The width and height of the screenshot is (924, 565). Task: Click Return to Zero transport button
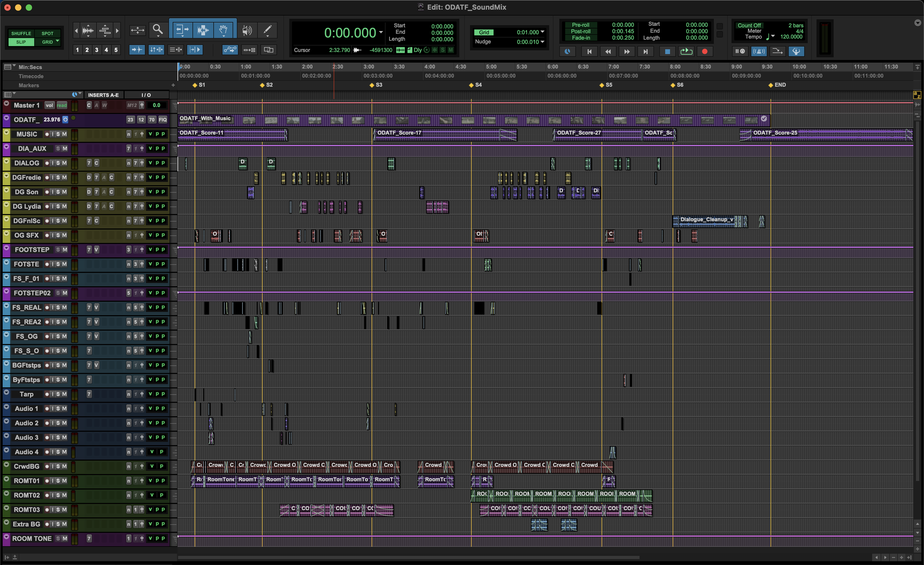click(589, 51)
